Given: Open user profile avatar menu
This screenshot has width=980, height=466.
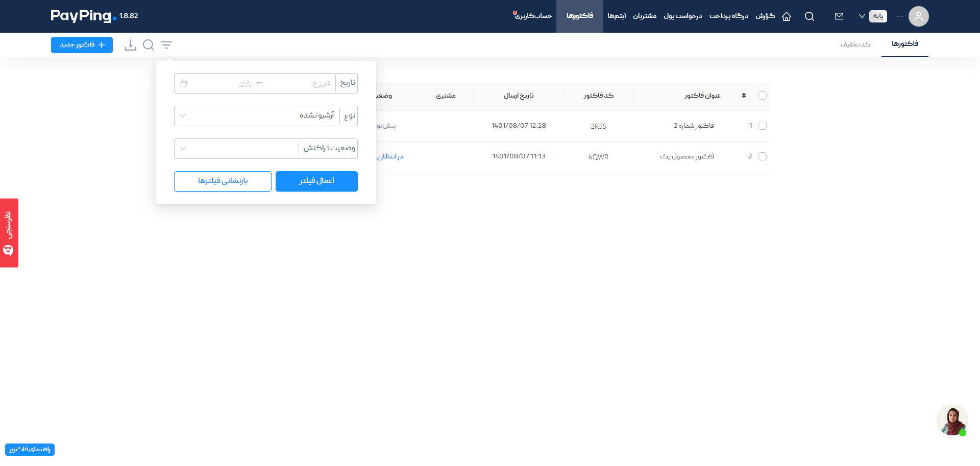Looking at the screenshot, I should 919,16.
